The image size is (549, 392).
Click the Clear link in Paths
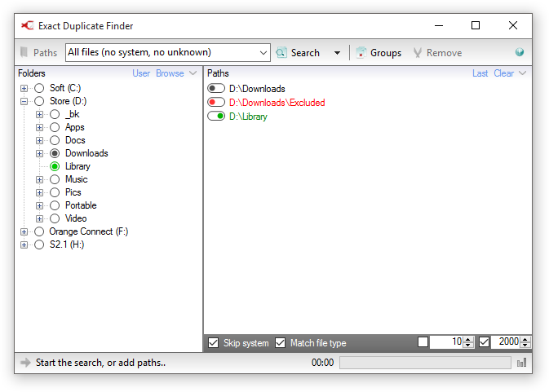tap(504, 73)
